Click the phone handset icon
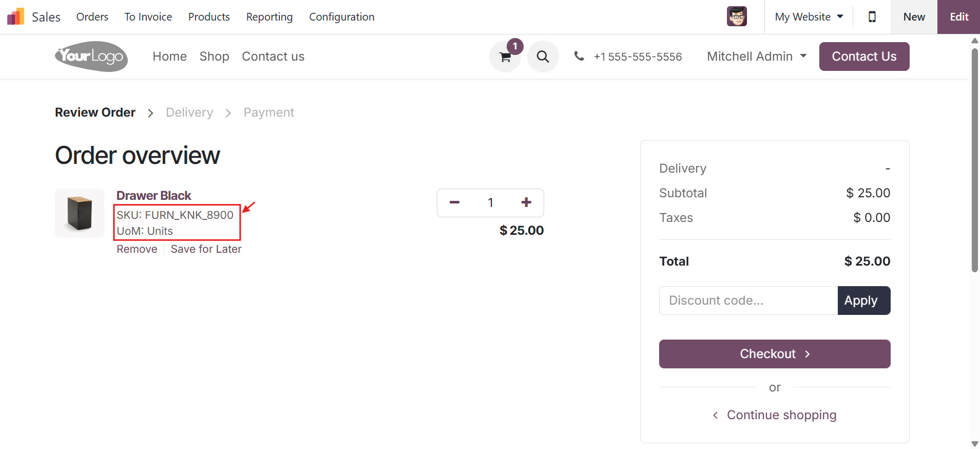The image size is (980, 449). tap(579, 56)
